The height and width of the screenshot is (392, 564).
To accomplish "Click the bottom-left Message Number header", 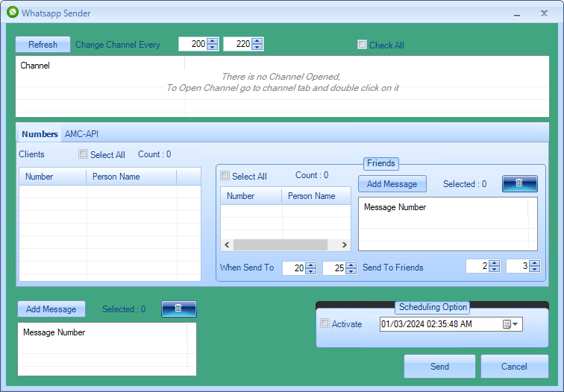I will (x=102, y=332).
